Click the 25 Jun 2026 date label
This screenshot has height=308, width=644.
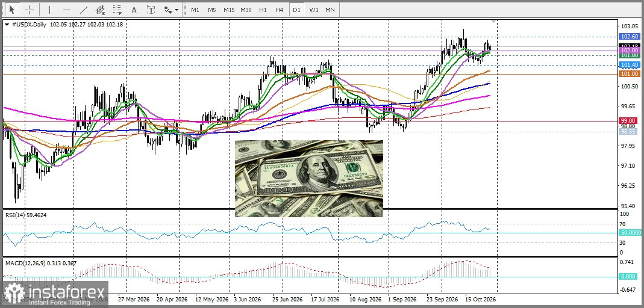point(287,299)
